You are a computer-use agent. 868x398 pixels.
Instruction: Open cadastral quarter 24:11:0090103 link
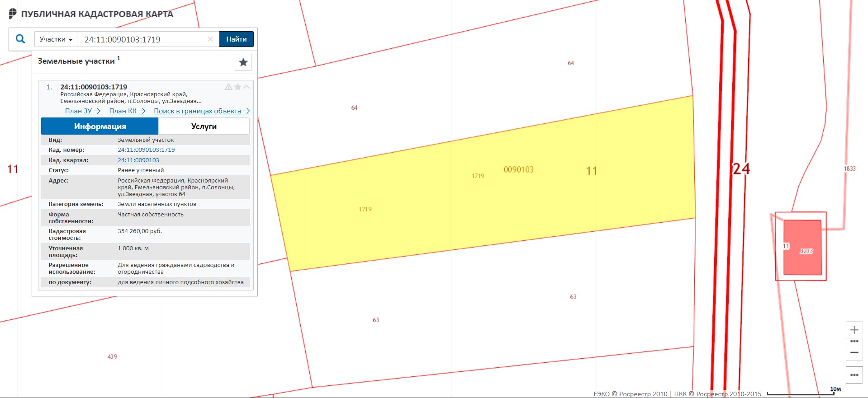[x=138, y=160]
